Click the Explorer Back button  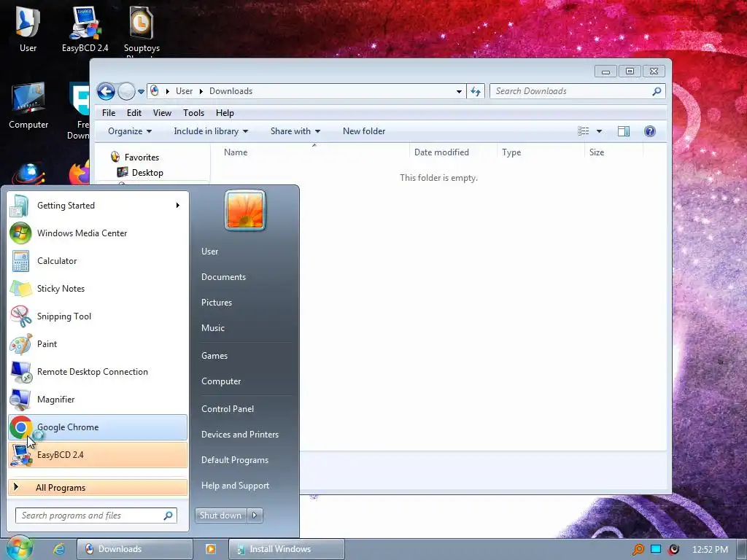click(x=106, y=91)
